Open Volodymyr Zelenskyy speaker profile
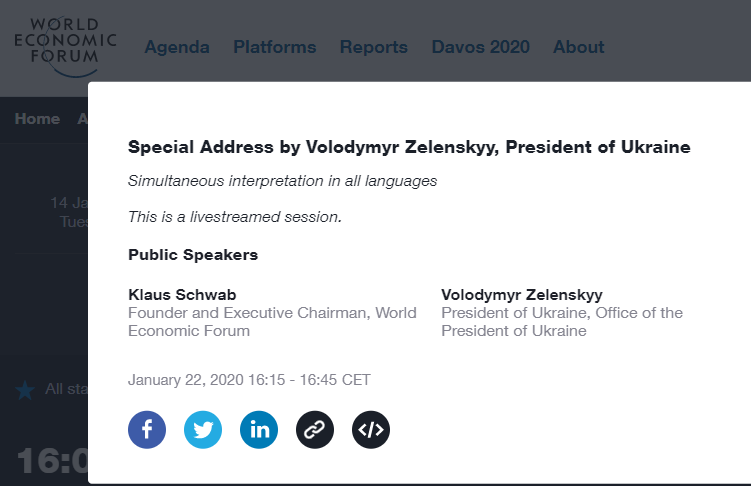This screenshot has height=486, width=751. click(521, 294)
